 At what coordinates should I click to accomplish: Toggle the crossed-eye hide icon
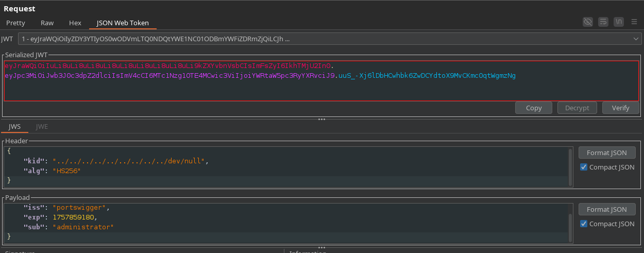(x=587, y=22)
